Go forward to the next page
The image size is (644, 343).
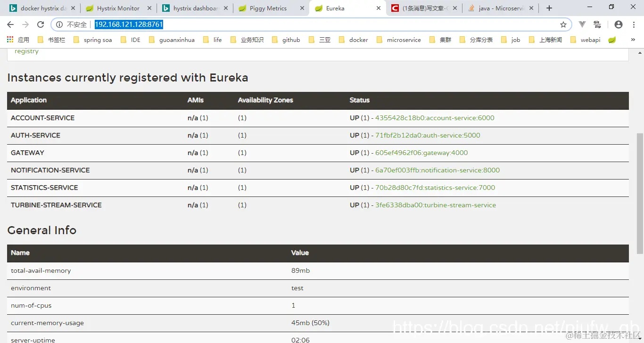pos(25,24)
